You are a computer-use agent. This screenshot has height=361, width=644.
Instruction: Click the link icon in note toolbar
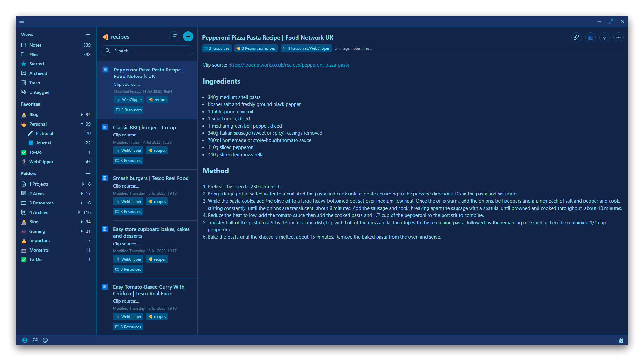[576, 37]
